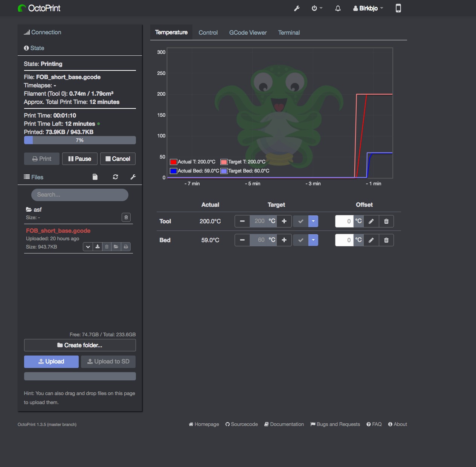Cancel the current print job
This screenshot has width=476, height=467.
click(x=118, y=159)
